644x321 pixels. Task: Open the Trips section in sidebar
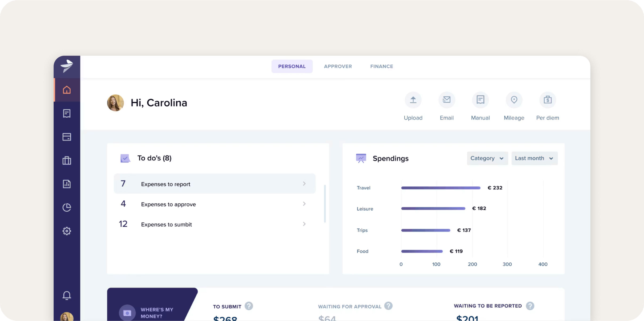pyautogui.click(x=67, y=160)
